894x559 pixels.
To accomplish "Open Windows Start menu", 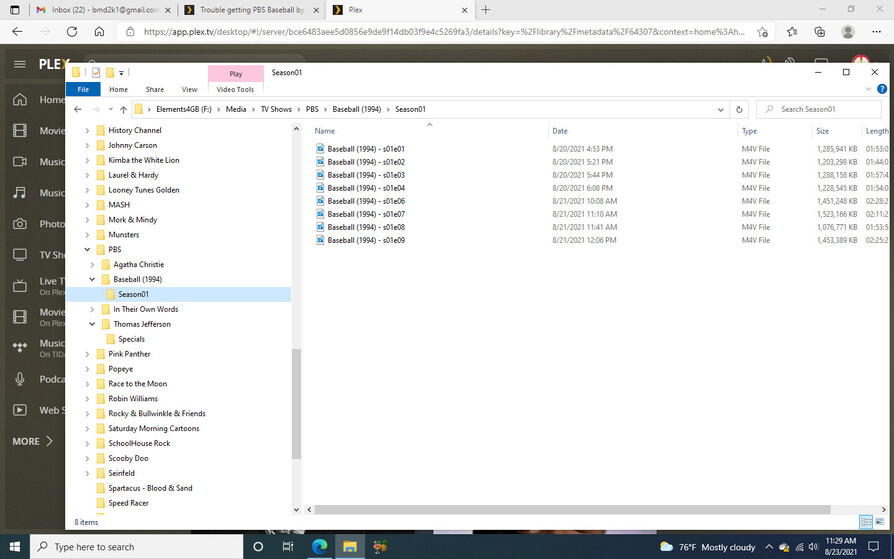I will pyautogui.click(x=15, y=546).
